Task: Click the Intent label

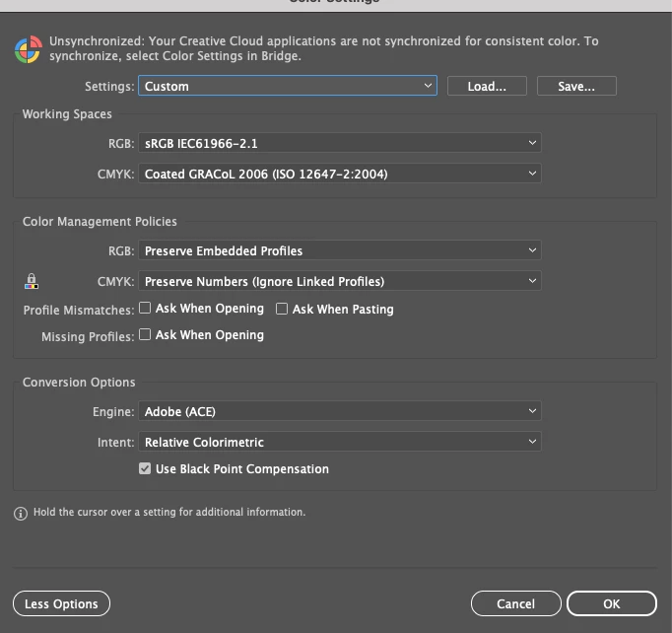Action: tap(115, 442)
